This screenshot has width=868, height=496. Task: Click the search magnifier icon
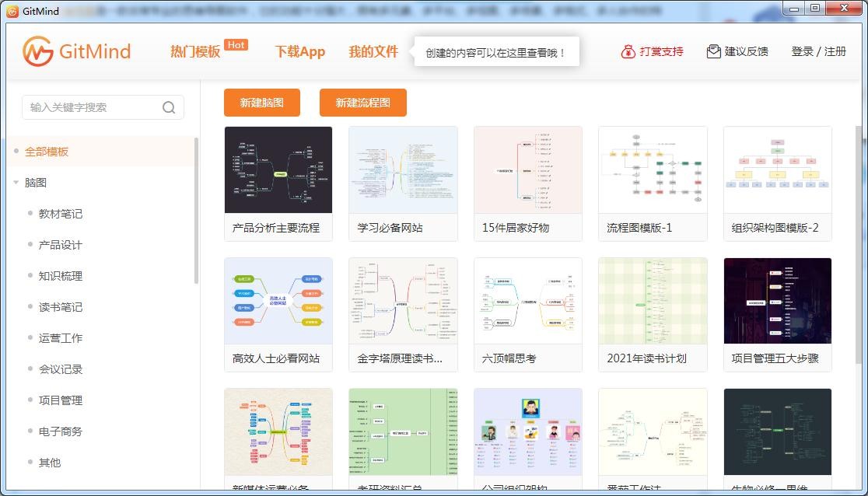(x=169, y=107)
